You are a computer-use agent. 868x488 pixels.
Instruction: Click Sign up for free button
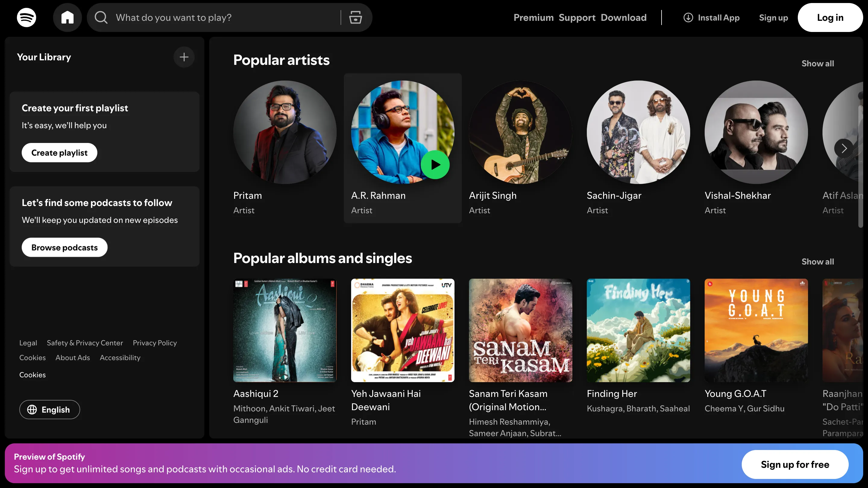pyautogui.click(x=795, y=464)
